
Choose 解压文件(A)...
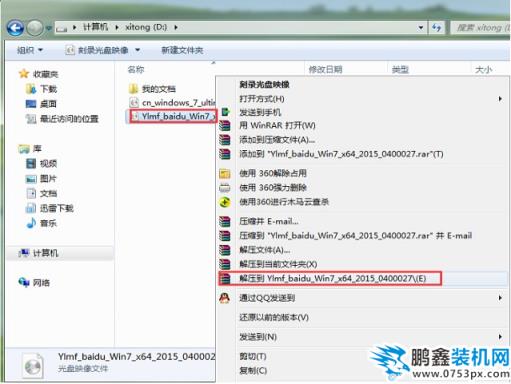pyautogui.click(x=264, y=250)
